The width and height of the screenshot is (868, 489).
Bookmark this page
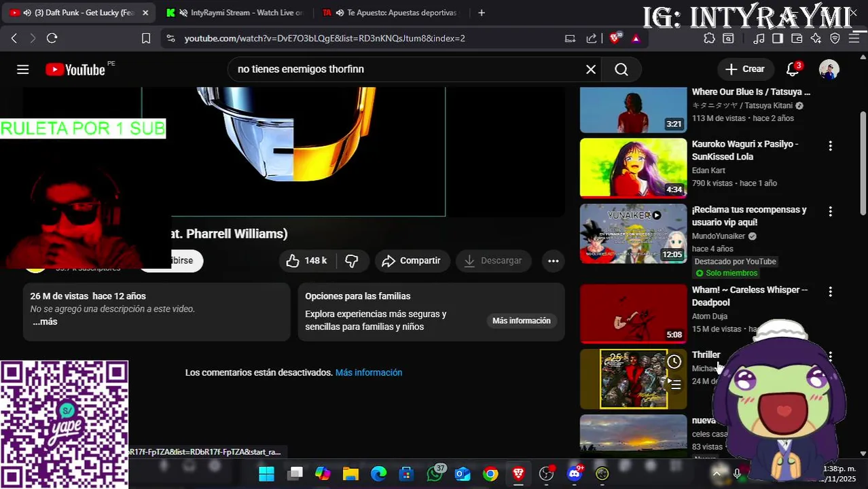145,38
